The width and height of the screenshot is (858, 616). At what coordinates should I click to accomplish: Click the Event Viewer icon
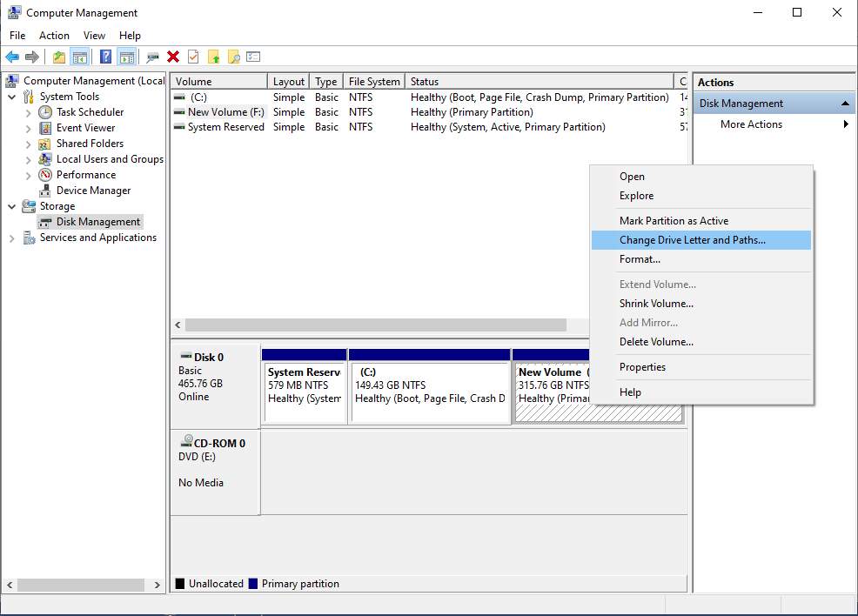click(45, 128)
